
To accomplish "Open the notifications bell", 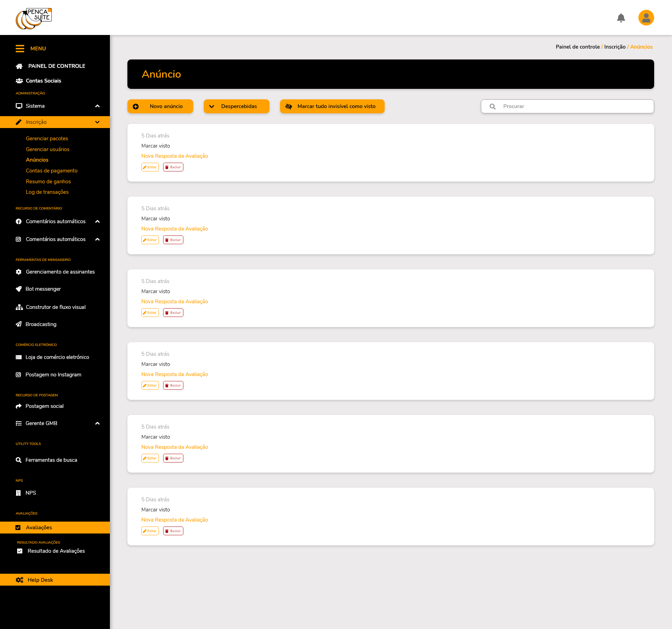I will click(621, 18).
